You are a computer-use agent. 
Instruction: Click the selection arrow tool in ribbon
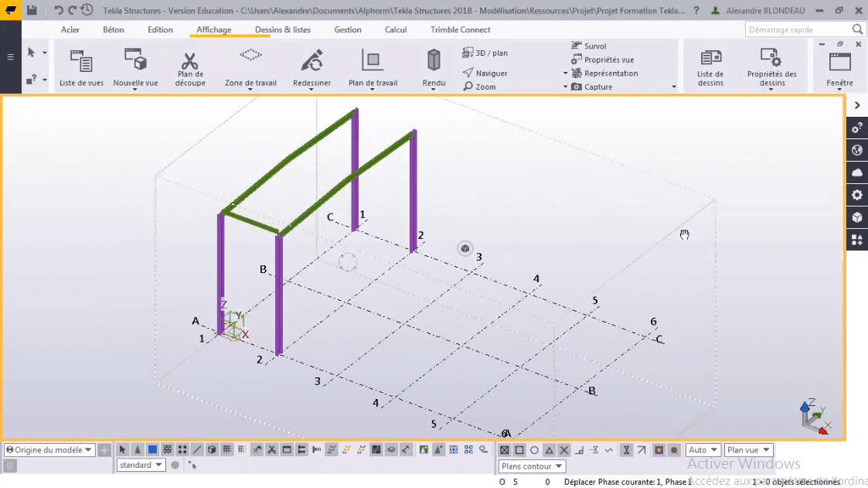(32, 53)
